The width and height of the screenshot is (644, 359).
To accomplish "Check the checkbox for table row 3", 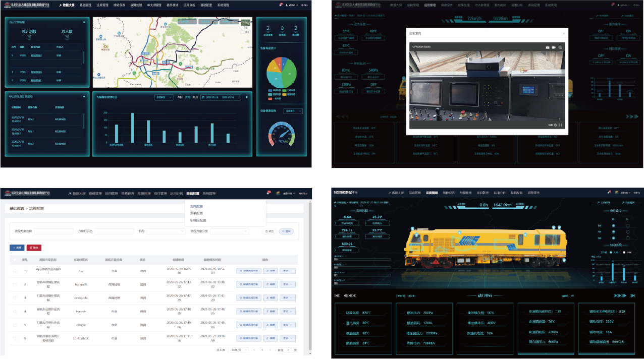I will tap(15, 298).
